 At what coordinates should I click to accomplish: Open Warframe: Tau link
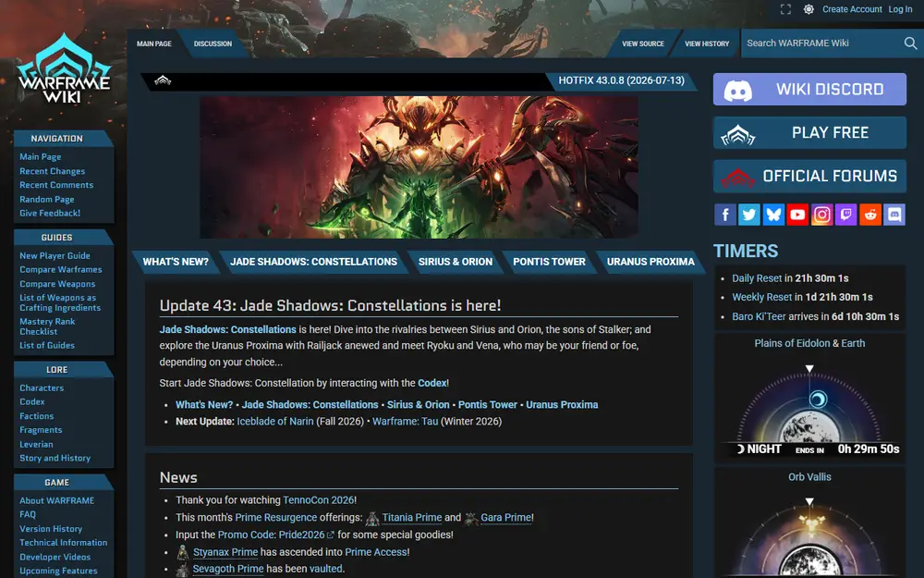point(406,422)
